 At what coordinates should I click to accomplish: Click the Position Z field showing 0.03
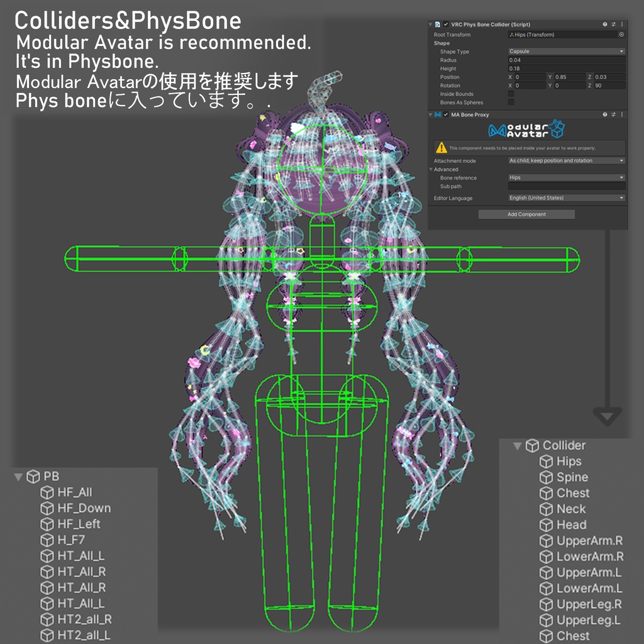pos(609,77)
